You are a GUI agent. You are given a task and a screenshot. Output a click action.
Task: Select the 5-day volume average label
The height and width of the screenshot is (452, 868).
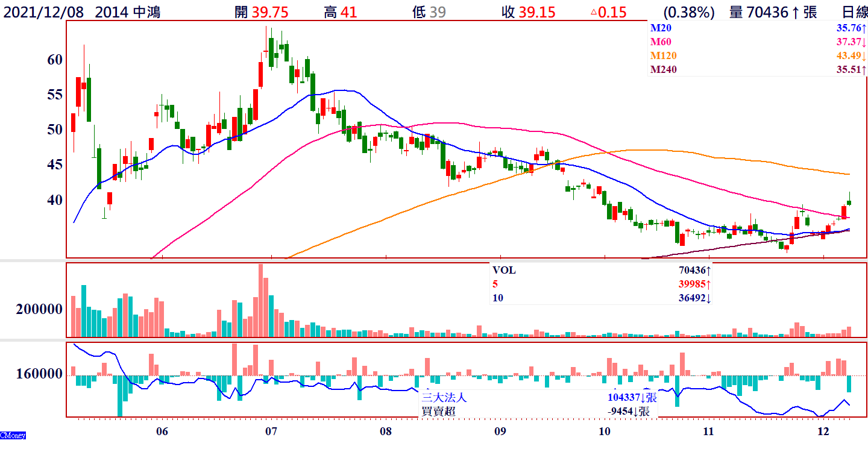click(495, 284)
